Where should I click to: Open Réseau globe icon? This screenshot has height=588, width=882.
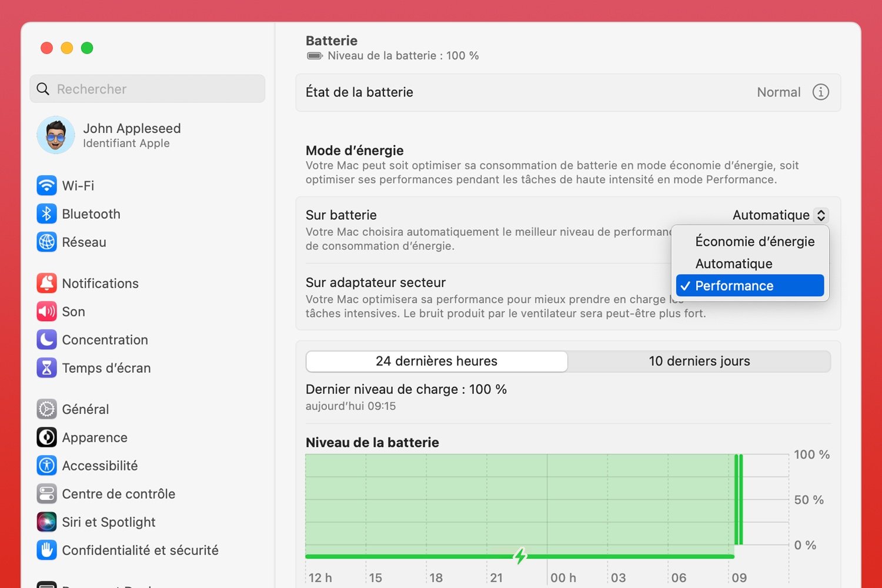[x=46, y=242]
